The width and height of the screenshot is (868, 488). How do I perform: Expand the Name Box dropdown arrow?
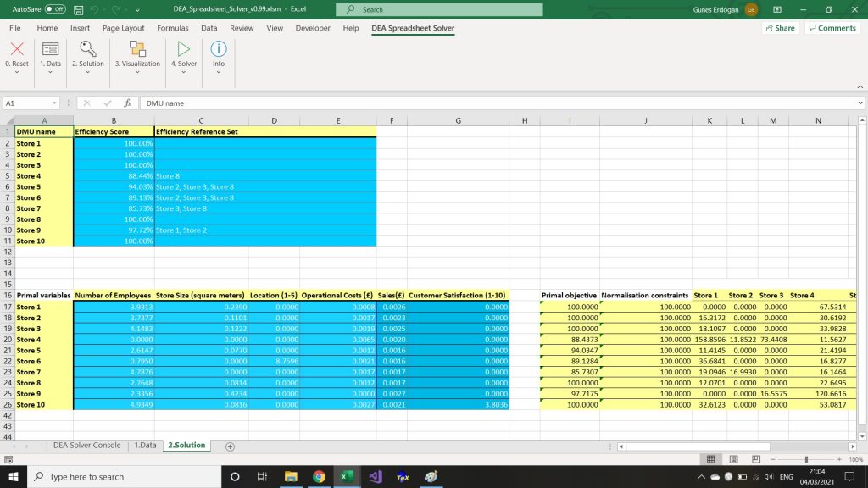(x=54, y=103)
